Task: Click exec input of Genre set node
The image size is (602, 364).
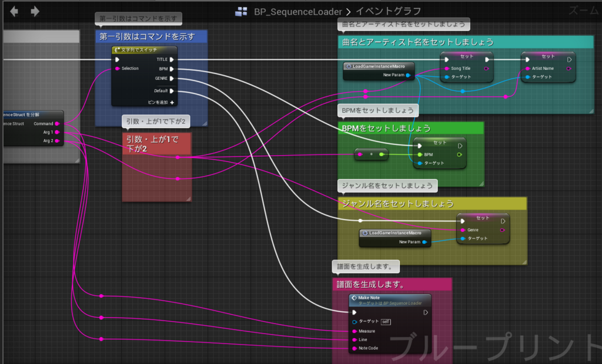Action: click(x=463, y=221)
